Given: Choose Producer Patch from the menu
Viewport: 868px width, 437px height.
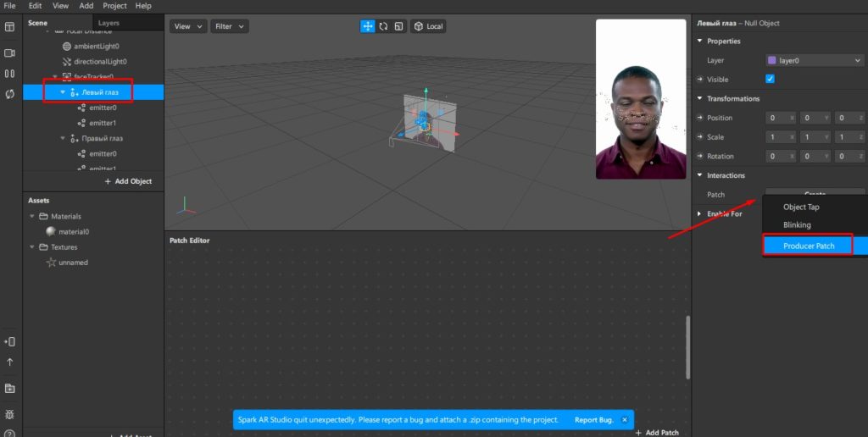Looking at the screenshot, I should [809, 246].
